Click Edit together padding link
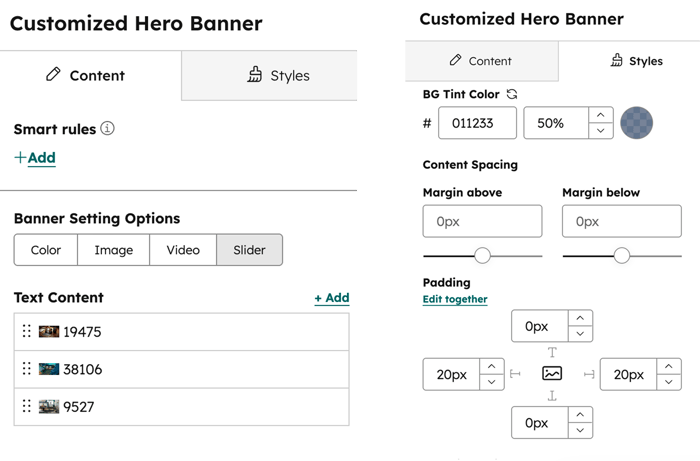The height and width of the screenshot is (461, 700). pos(455,299)
